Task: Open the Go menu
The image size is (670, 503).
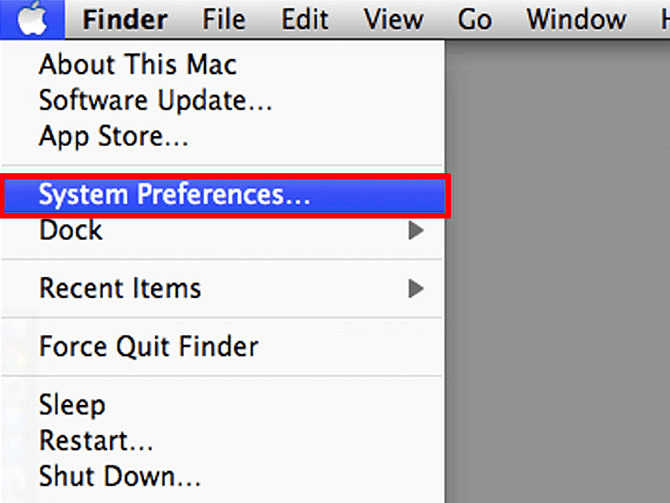Action: click(474, 20)
